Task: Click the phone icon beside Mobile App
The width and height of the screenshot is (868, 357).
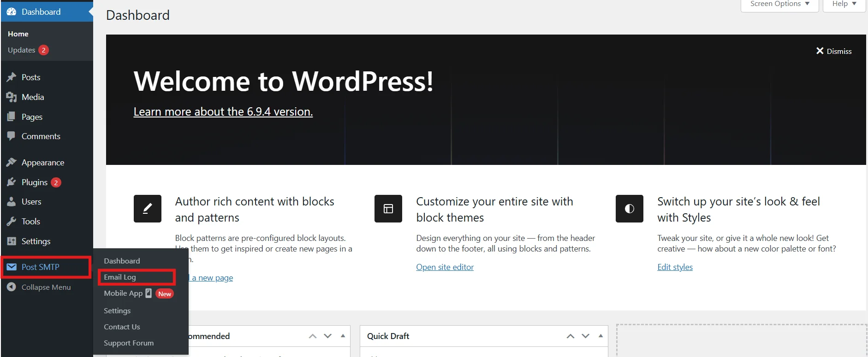Action: (149, 293)
